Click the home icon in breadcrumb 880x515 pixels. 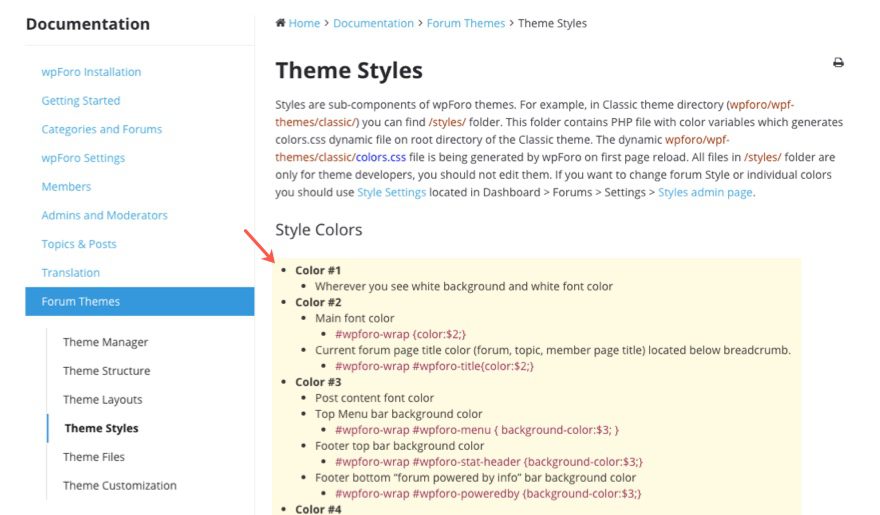(x=280, y=23)
